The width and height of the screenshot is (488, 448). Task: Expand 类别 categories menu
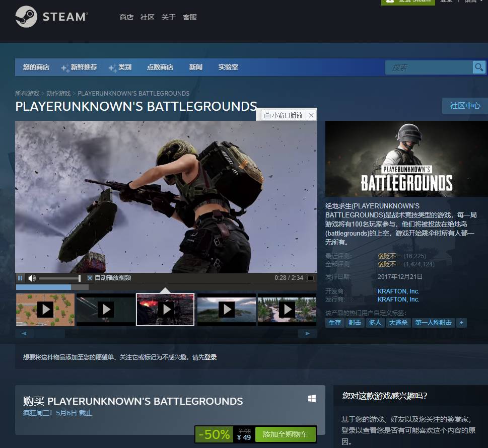tap(120, 67)
